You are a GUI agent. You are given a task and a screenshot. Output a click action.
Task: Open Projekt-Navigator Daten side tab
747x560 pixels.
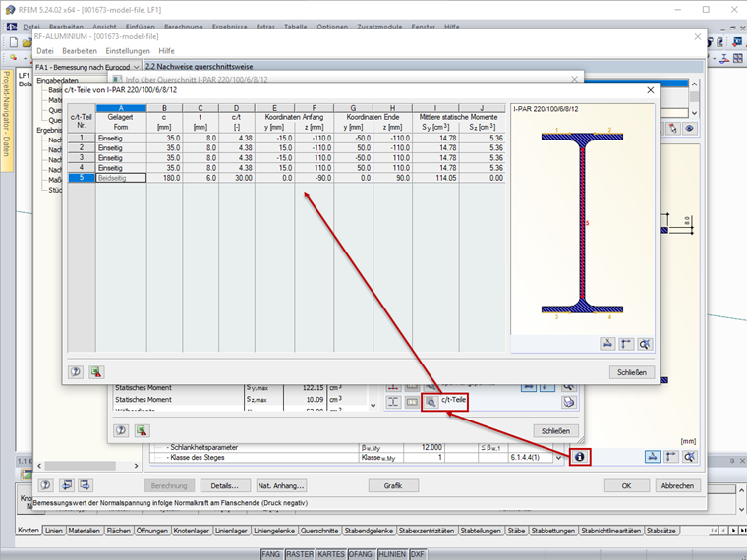pyautogui.click(x=7, y=121)
